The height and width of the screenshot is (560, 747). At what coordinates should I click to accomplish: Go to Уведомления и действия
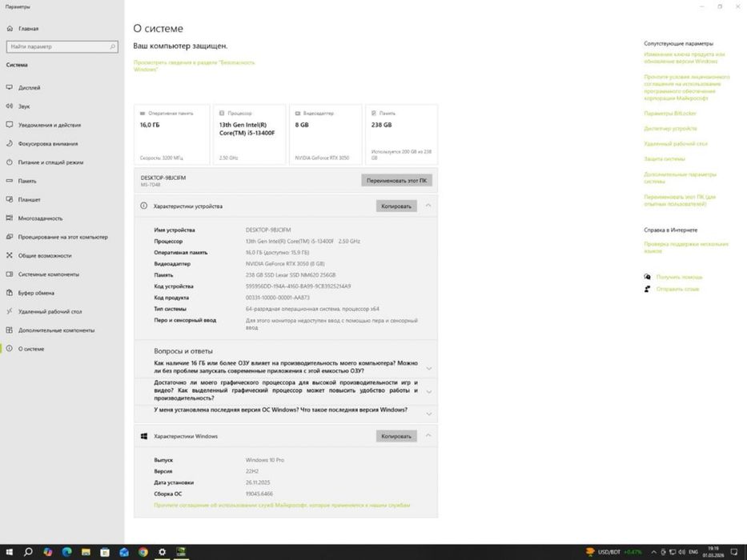click(50, 125)
